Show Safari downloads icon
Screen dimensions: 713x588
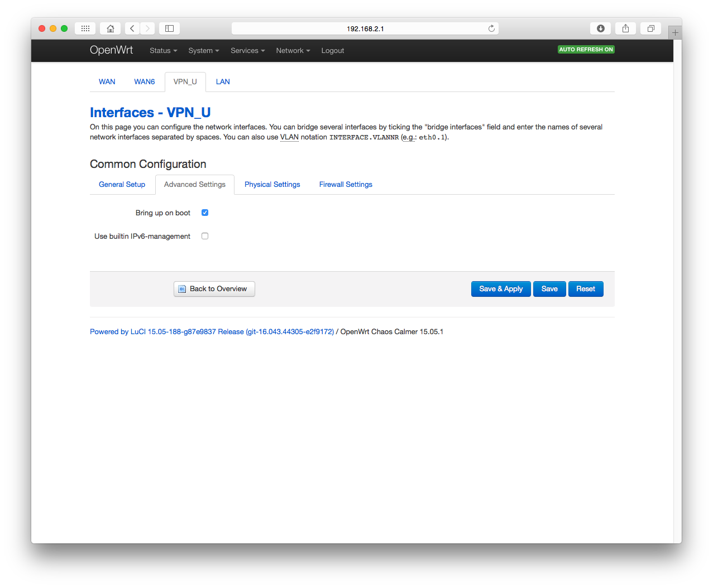601,28
